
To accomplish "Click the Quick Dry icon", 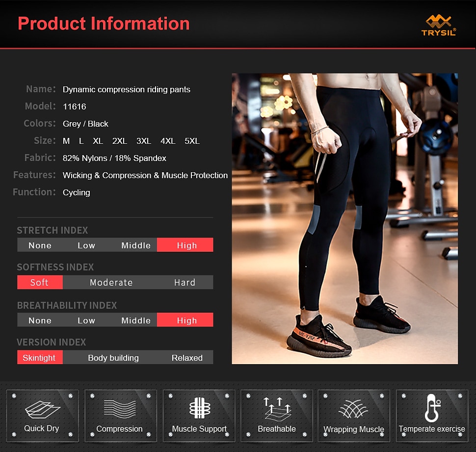I will (x=42, y=415).
